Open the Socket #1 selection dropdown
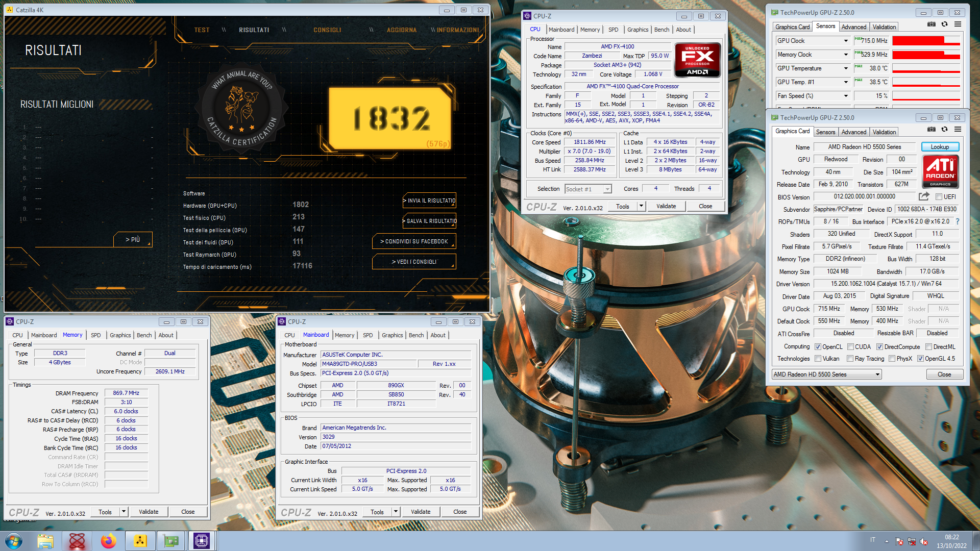 click(x=588, y=189)
